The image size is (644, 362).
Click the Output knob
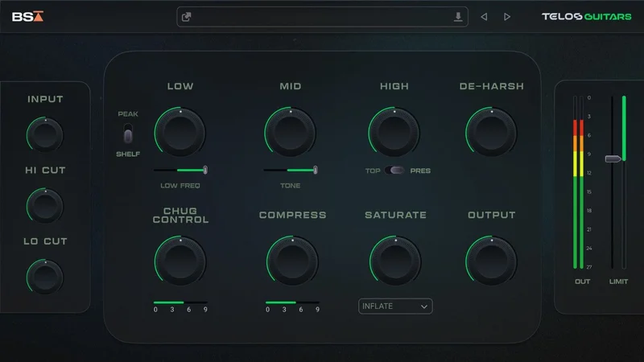tap(491, 261)
